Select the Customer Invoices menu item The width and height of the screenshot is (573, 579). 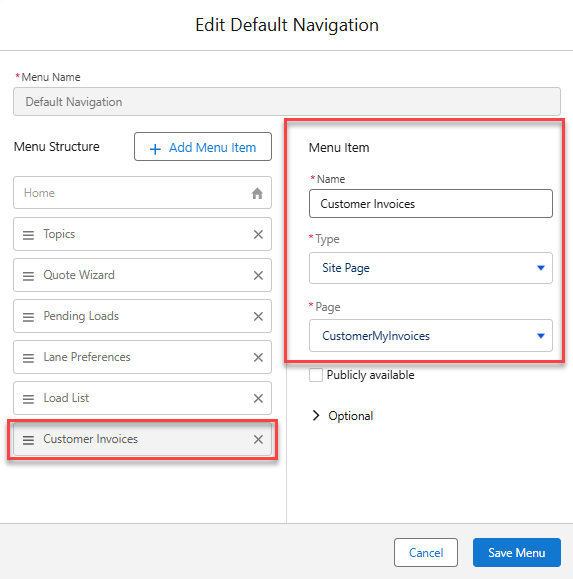coord(142,439)
